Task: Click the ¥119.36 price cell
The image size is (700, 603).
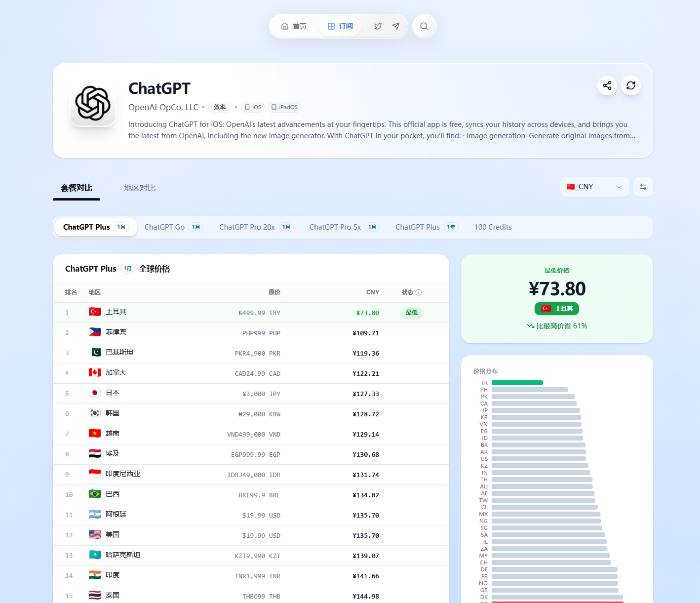Action: [x=366, y=354]
